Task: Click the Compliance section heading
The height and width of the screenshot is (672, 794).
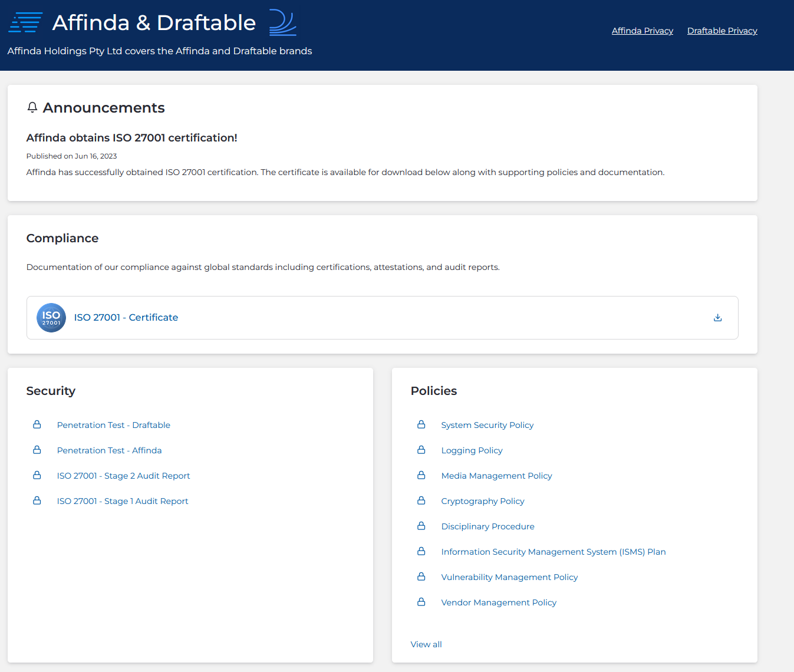Action: 62,238
